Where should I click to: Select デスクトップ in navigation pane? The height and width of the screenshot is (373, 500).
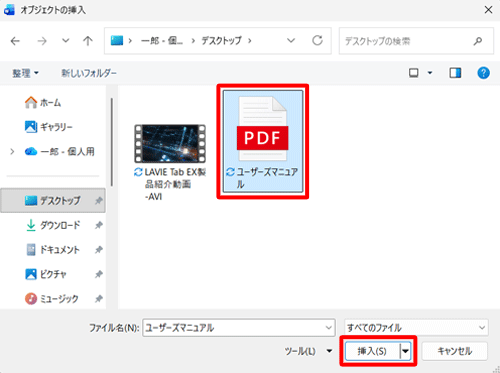53,200
